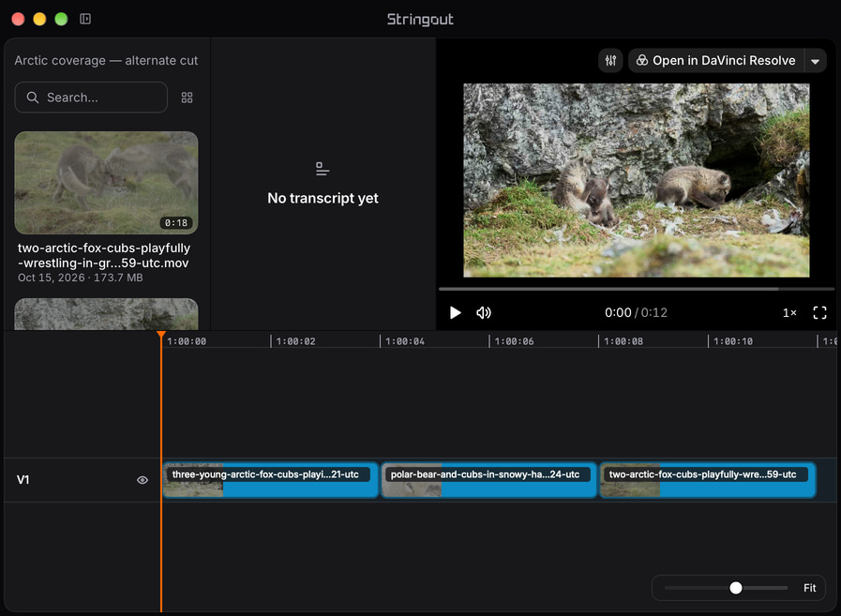The width and height of the screenshot is (841, 616).
Task: Click the 1:00:04 ruler timecode
Action: pos(404,341)
